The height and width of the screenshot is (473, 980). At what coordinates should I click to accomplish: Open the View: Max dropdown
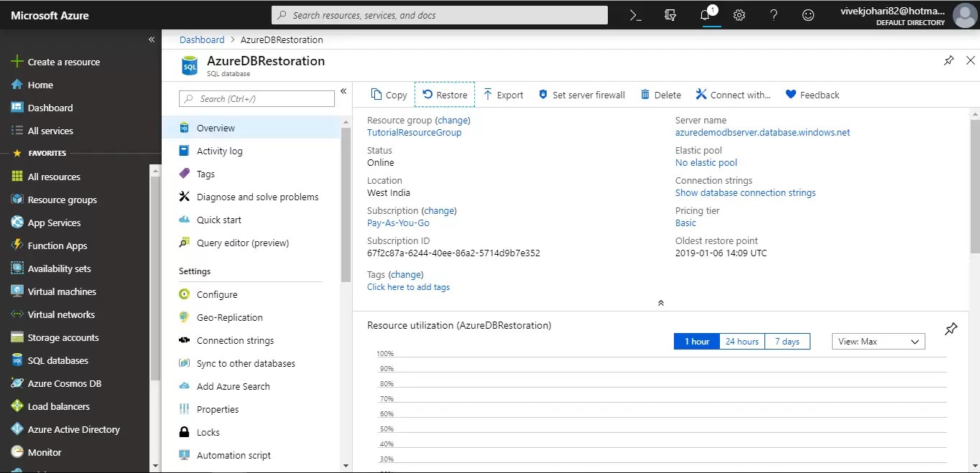coord(878,342)
